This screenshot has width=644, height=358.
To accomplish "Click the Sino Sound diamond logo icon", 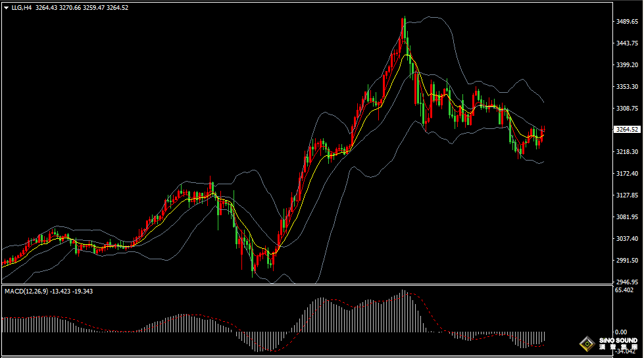I will (585, 343).
